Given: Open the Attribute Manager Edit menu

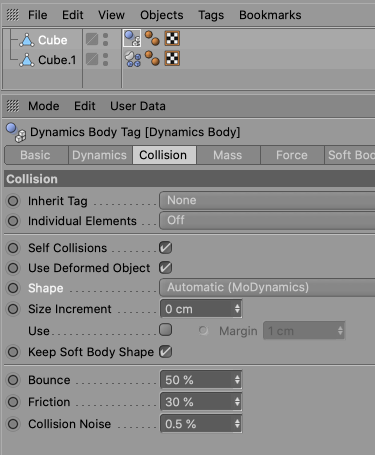Looking at the screenshot, I should 85,106.
